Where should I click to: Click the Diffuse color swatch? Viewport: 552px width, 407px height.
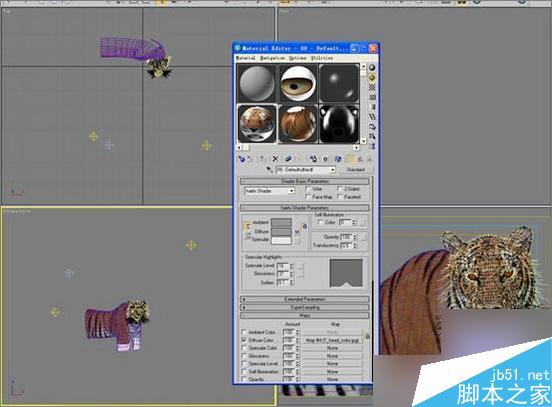pos(281,232)
